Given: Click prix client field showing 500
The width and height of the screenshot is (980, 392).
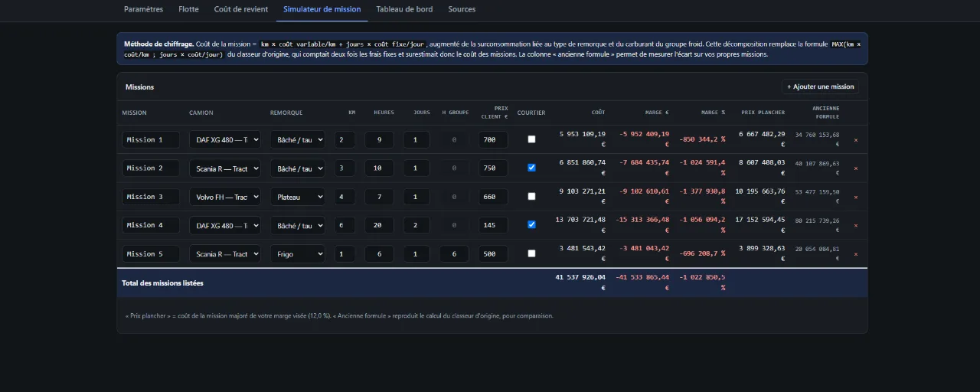Looking at the screenshot, I should click(493, 253).
